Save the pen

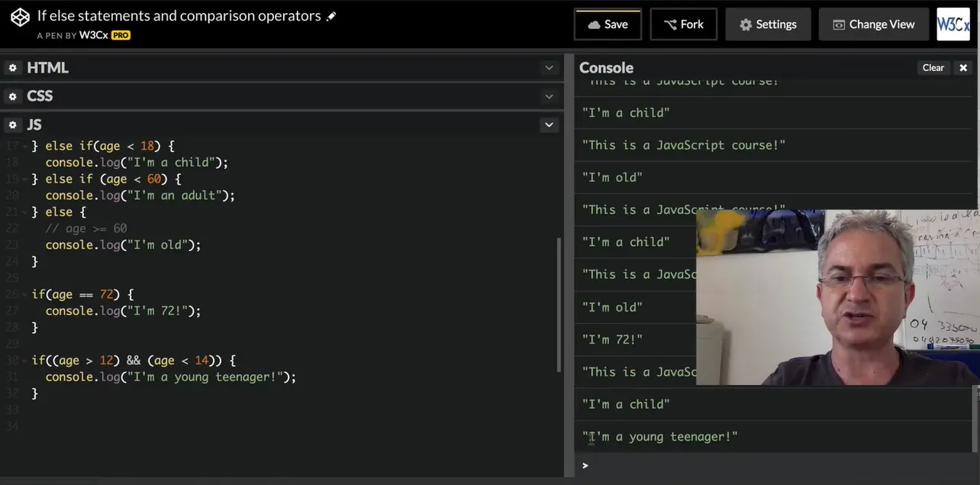[608, 24]
